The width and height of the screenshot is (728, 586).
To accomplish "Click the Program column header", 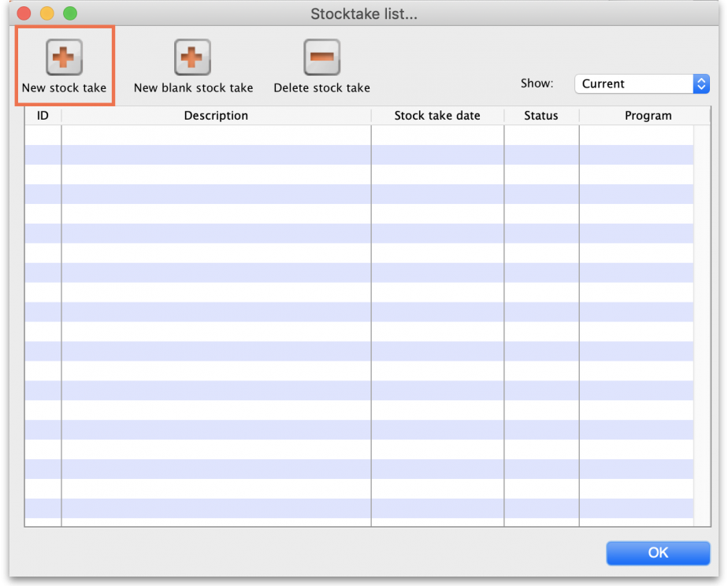I will pos(648,116).
